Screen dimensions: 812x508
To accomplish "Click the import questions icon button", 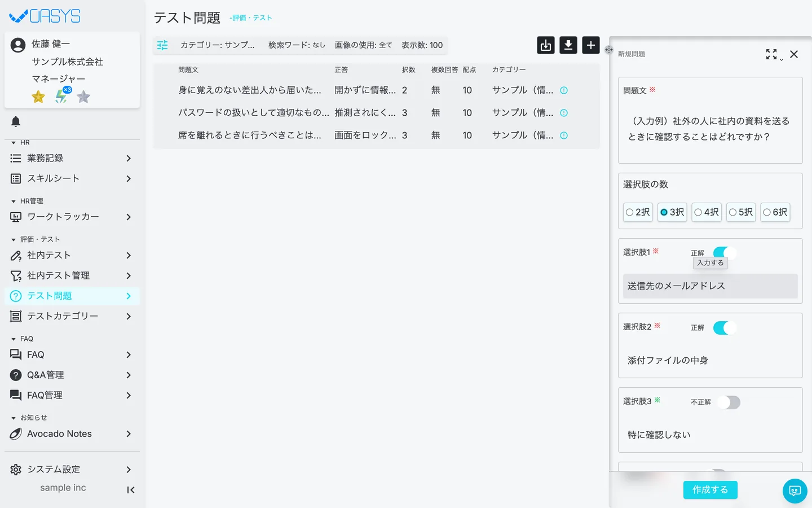I will coord(546,45).
